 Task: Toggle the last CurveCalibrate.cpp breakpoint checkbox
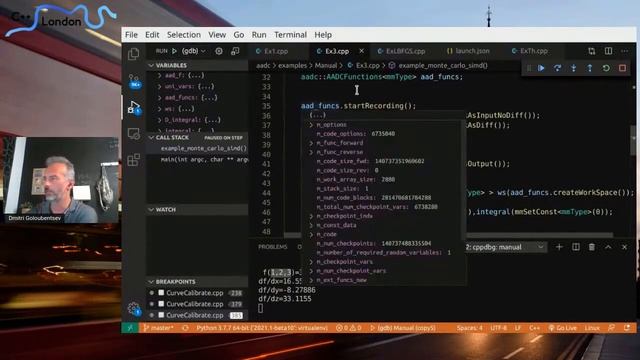coord(161,315)
